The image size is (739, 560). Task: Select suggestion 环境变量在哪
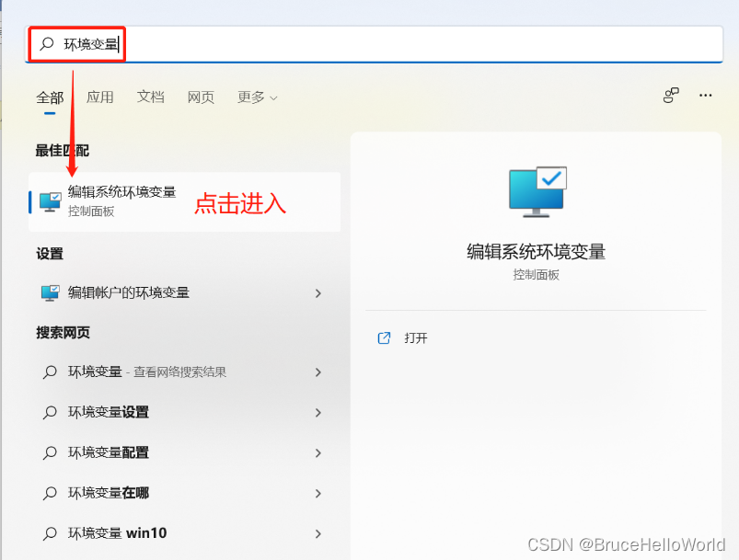[184, 493]
